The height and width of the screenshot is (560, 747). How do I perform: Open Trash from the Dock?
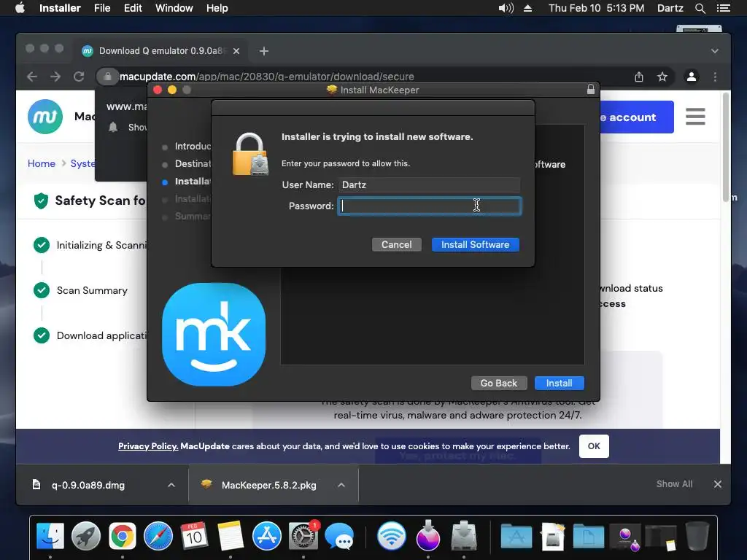pyautogui.click(x=697, y=536)
